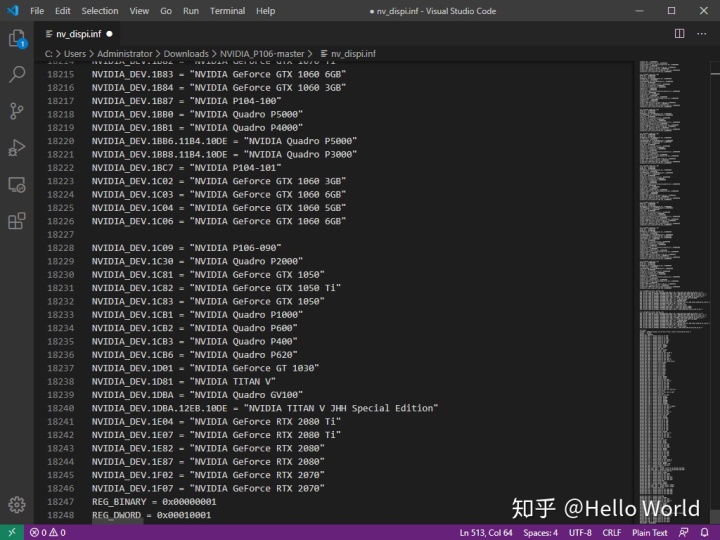
Task: Click the "NVIDIA TITAN V JHH Special Edition" text
Action: click(x=341, y=408)
